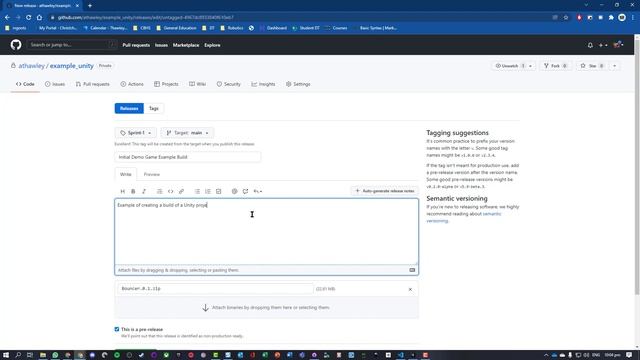Open Explore in the top navigation
This screenshot has width=640, height=360.
tap(212, 45)
